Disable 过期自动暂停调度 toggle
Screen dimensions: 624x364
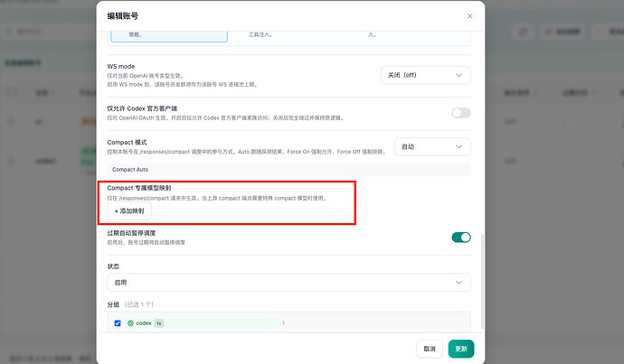[461, 238]
